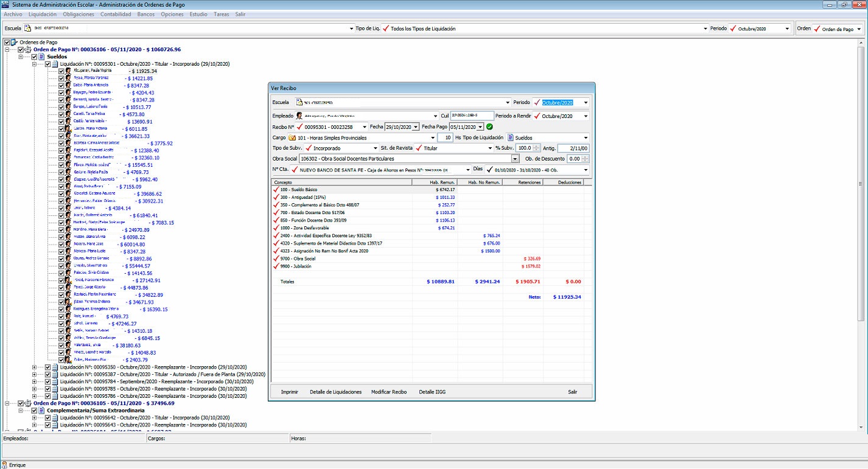Viewport: 868px width, 469px height.
Task: Uncheck the employee row with $ 61840.41
Action: point(61,215)
